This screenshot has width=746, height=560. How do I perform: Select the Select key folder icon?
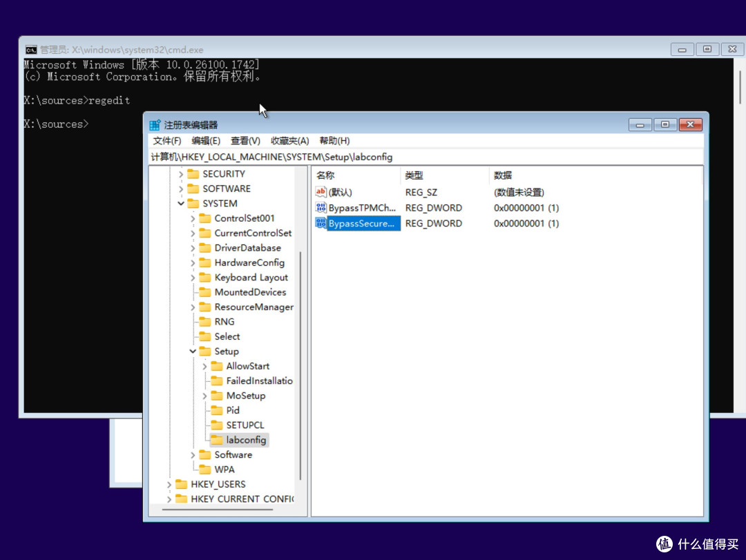coord(205,336)
